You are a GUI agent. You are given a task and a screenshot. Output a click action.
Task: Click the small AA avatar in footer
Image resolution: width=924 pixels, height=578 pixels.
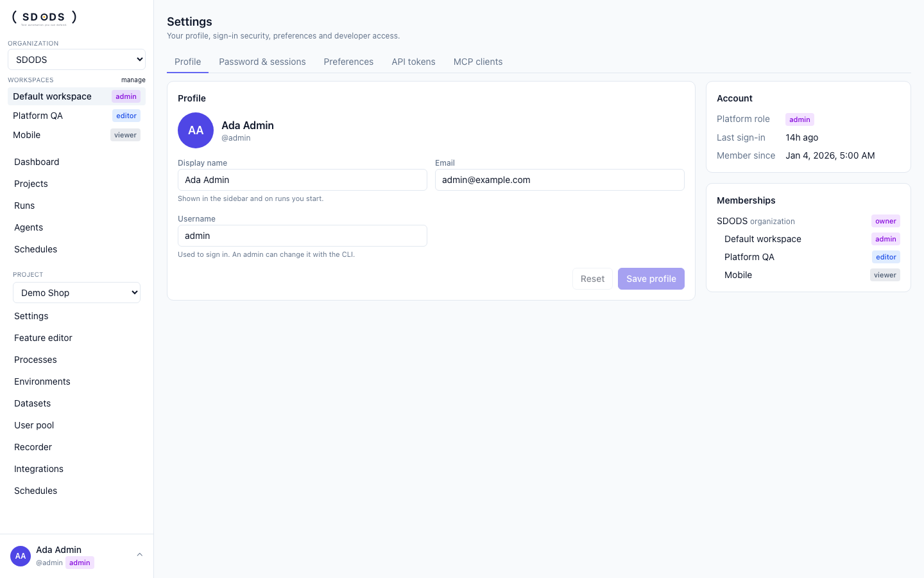(x=21, y=556)
